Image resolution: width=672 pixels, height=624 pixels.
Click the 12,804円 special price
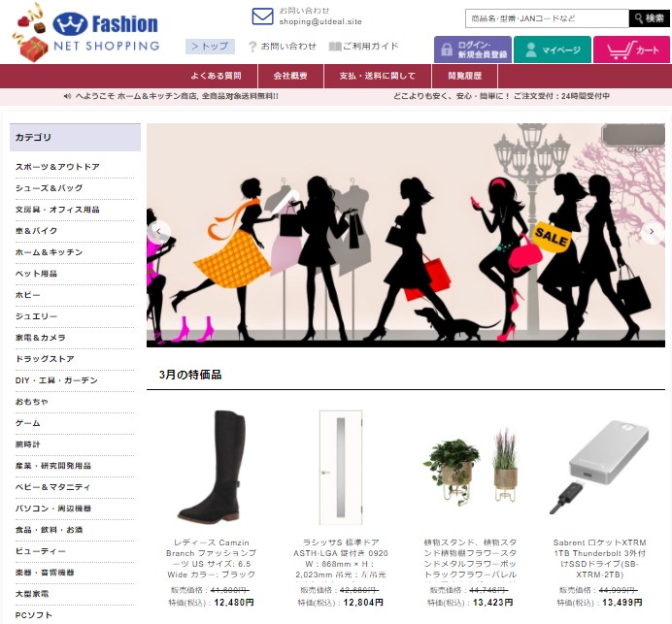363,603
